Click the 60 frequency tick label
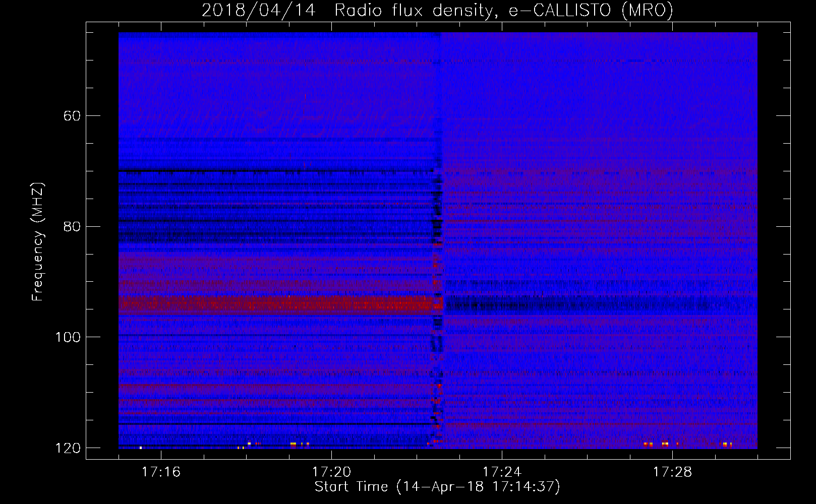 [x=72, y=116]
